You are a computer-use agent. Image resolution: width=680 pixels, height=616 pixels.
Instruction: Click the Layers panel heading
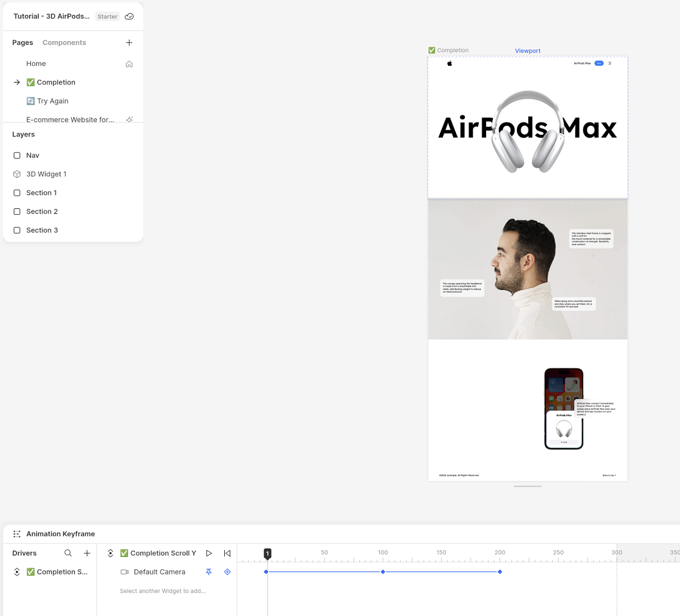[x=23, y=134]
